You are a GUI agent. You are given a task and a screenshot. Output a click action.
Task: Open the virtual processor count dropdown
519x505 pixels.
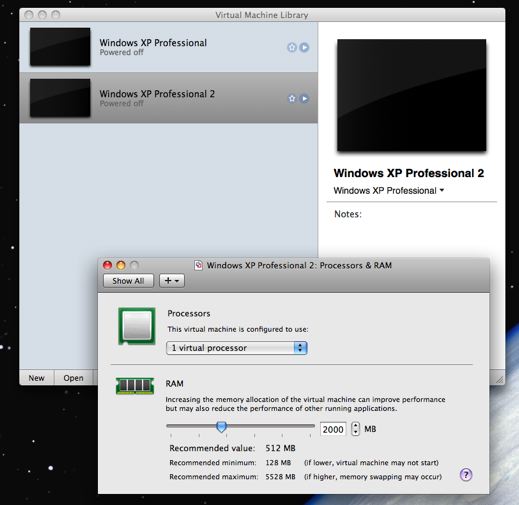236,348
